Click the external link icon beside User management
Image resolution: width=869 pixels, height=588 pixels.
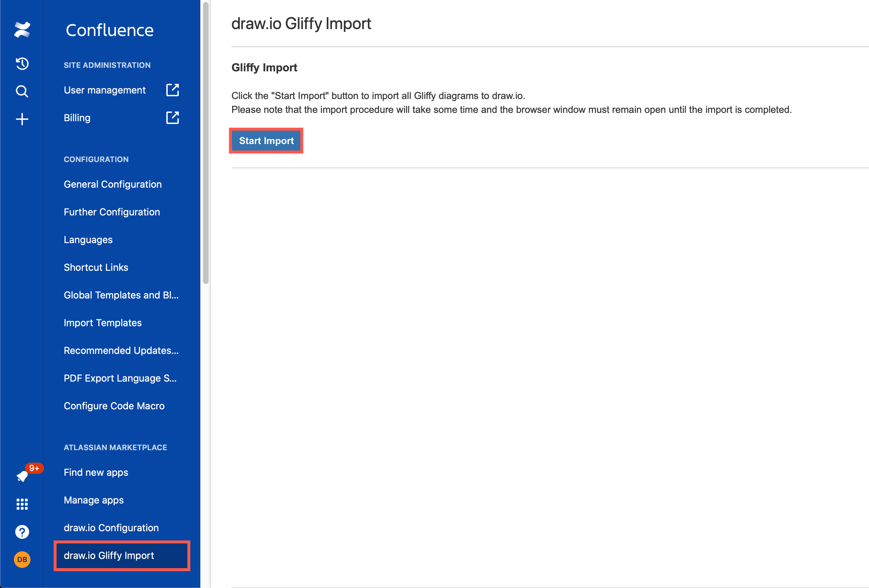point(172,90)
